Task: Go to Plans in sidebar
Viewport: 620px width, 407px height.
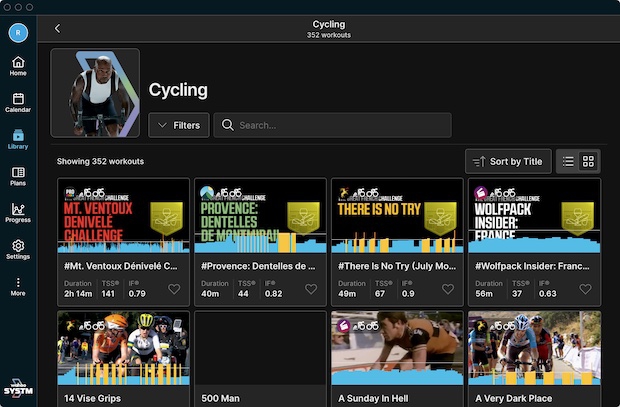Action: click(18, 176)
